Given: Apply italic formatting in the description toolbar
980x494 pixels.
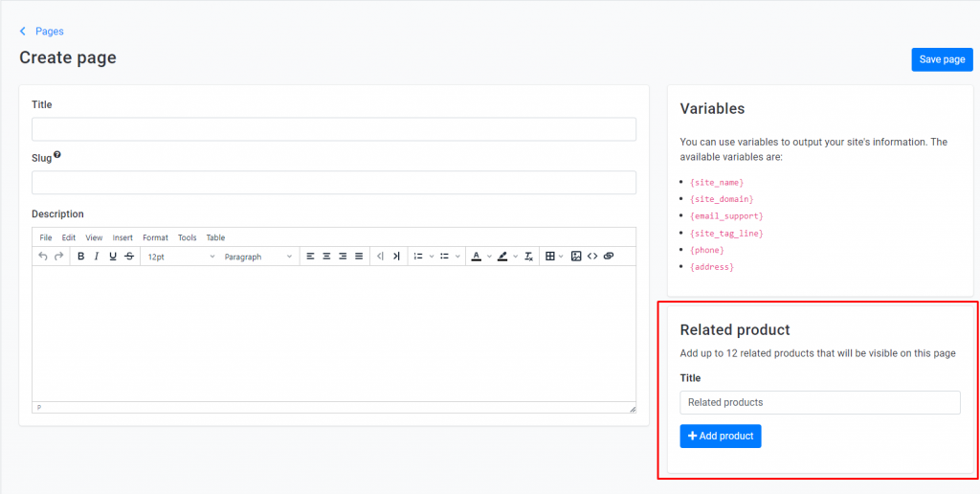Looking at the screenshot, I should coord(97,257).
